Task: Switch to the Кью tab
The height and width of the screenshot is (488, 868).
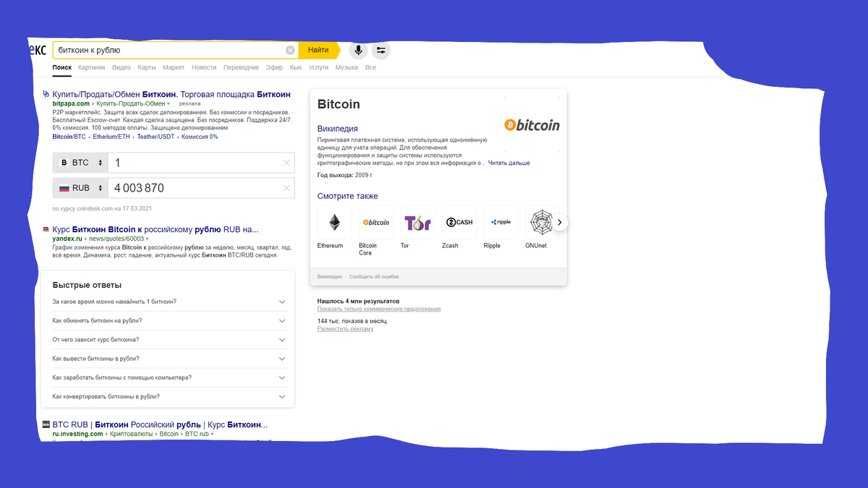Action: click(296, 67)
